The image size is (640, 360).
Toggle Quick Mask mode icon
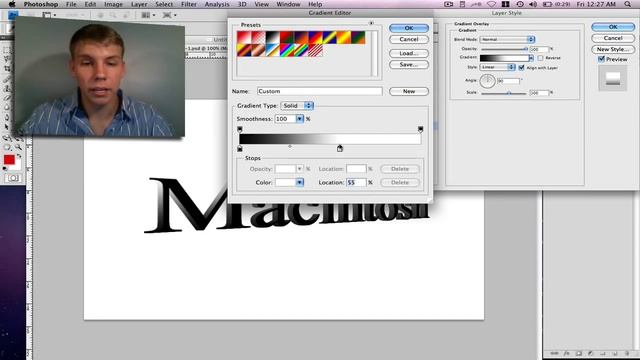pyautogui.click(x=13, y=178)
